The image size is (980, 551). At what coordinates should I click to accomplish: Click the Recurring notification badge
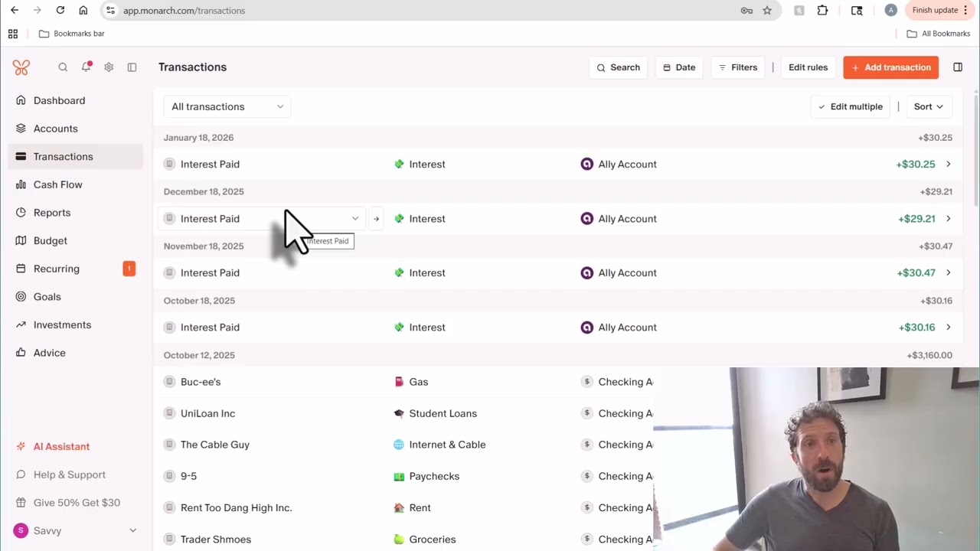[x=129, y=269]
